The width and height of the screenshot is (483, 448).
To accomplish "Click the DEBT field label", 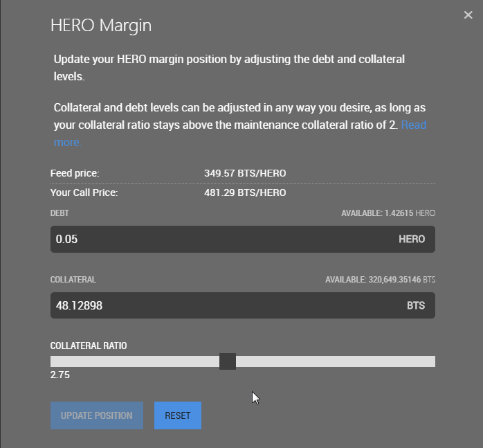I will [60, 213].
